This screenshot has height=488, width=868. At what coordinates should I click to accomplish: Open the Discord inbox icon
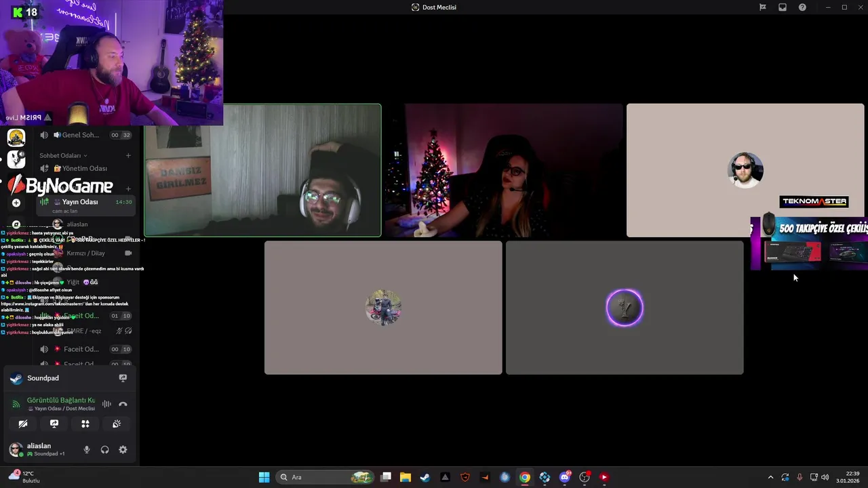pyautogui.click(x=783, y=7)
